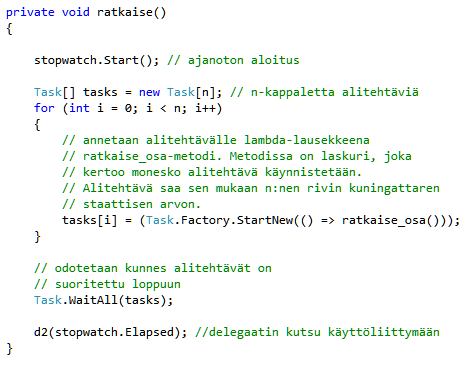Click the comment 'delegaatin kutsu käyttöliittymään'
474x368 pixels.
317,332
